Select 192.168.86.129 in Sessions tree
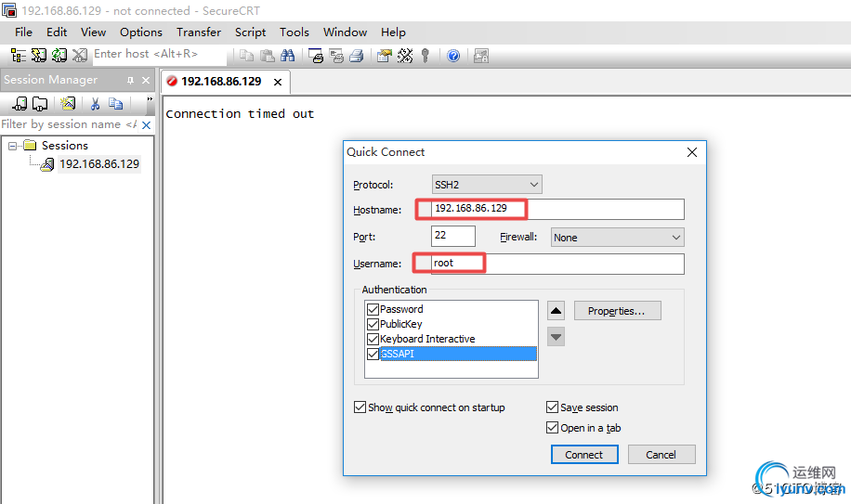Screen dimensions: 851x504 [99, 164]
